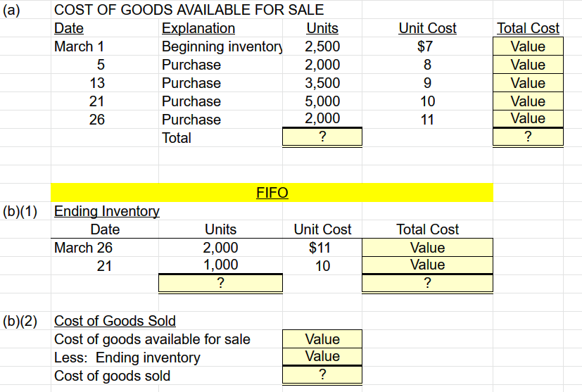Click the Value field for March 1 row
Image resolution: width=582 pixels, height=392 pixels.
(x=528, y=46)
